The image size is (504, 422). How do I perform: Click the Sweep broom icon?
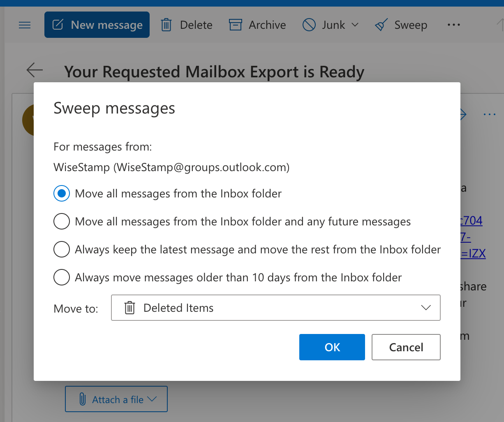381,26
